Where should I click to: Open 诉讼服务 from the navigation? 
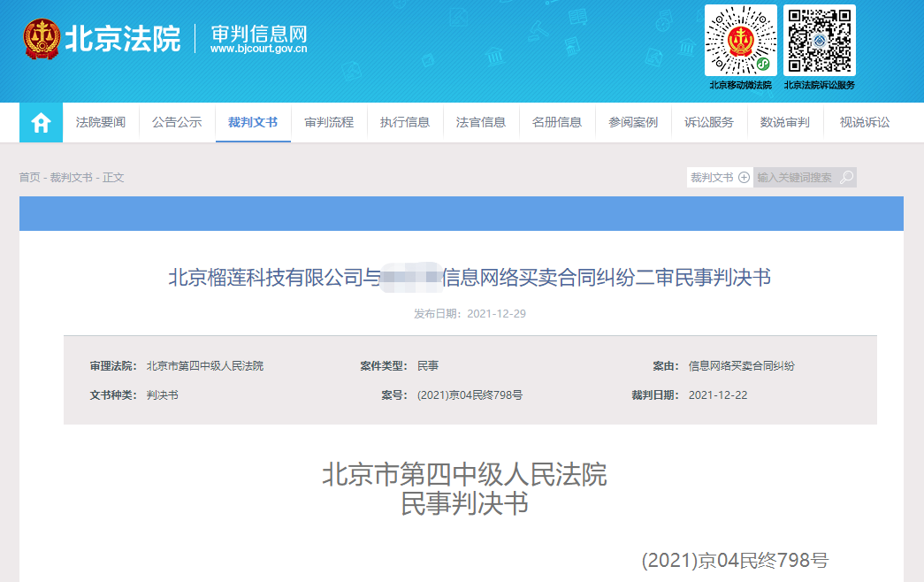pyautogui.click(x=709, y=123)
